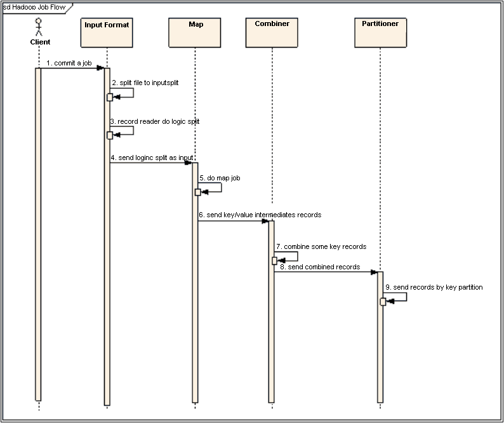
Task: Click the self-call box on the Map lifeline
Action: pos(197,192)
